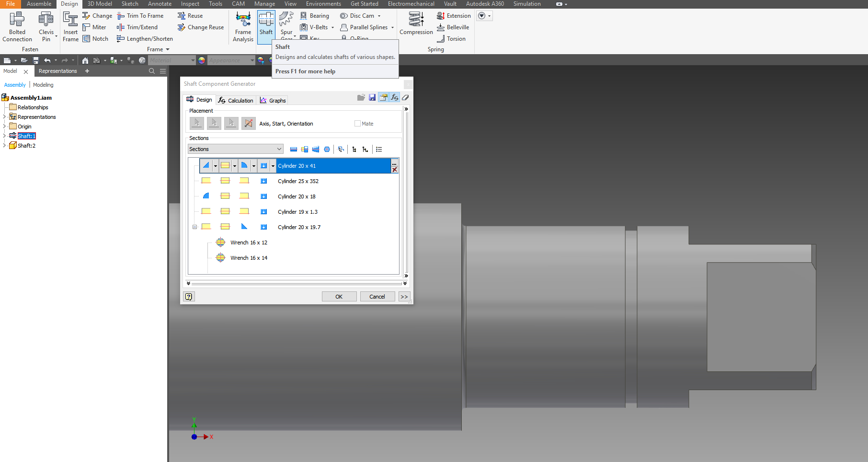
Task: Select the Shaft generator ribbon button
Action: [x=266, y=27]
